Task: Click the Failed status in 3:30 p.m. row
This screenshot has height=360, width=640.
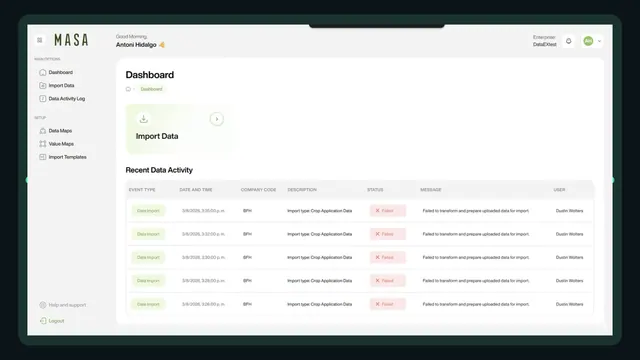Action: (x=388, y=257)
